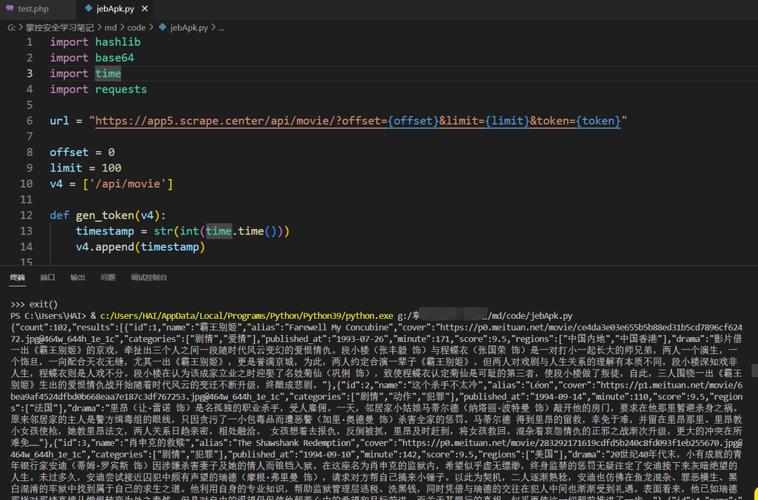This screenshot has height=500, width=758.
Task: Open the 问题 problems panel tab
Action: [x=107, y=278]
